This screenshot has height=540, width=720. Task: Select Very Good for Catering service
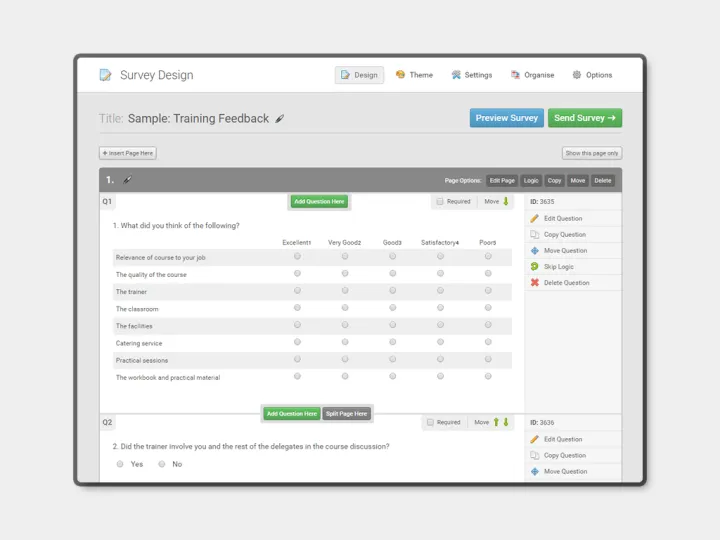click(345, 342)
